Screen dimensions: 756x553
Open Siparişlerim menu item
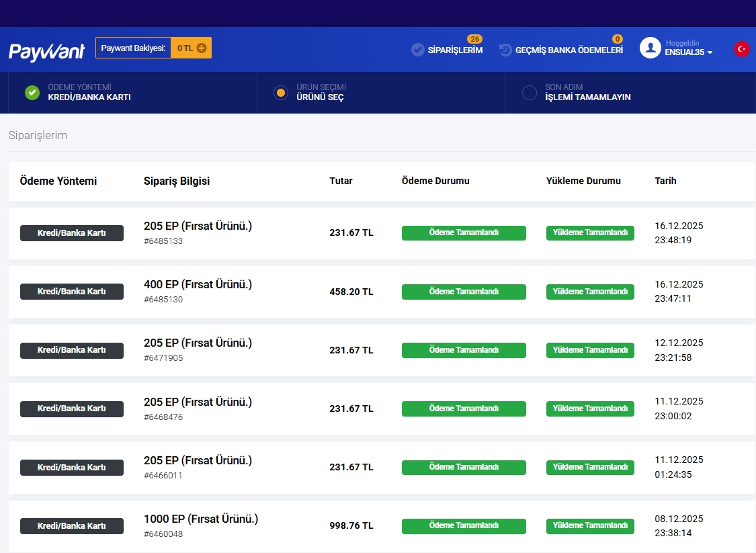point(455,50)
